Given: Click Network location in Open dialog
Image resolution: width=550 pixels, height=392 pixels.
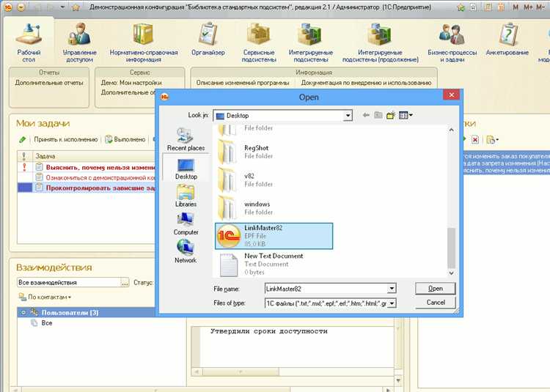Looking at the screenshot, I should 186,251.
